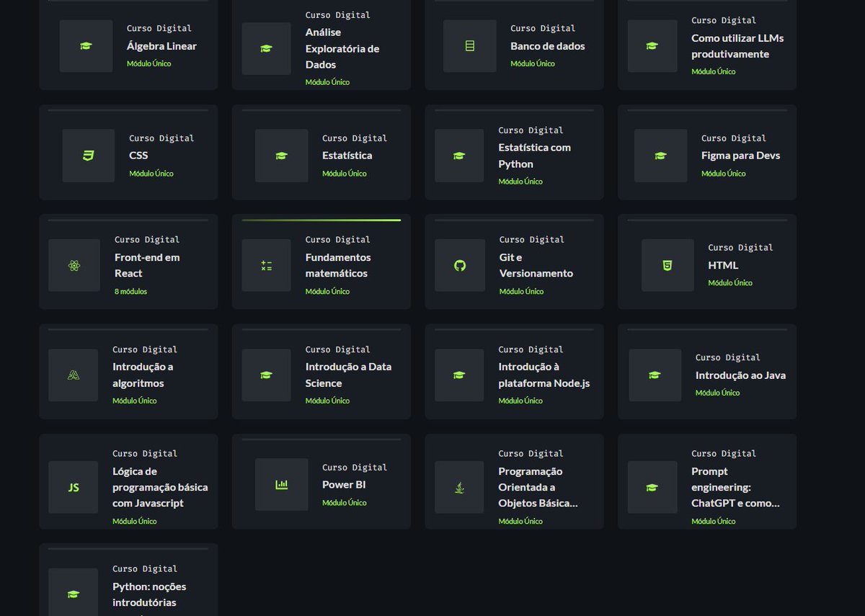Click the Fundamentos matemáticos green progress bar
Viewport: 865px width, 616px height.
click(321, 220)
